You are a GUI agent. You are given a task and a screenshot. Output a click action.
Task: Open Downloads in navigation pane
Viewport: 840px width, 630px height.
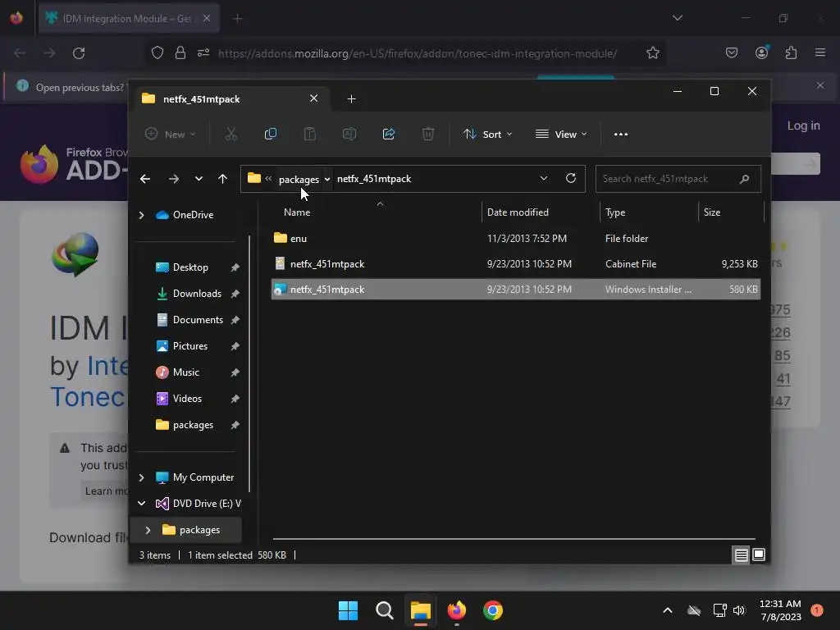(197, 294)
